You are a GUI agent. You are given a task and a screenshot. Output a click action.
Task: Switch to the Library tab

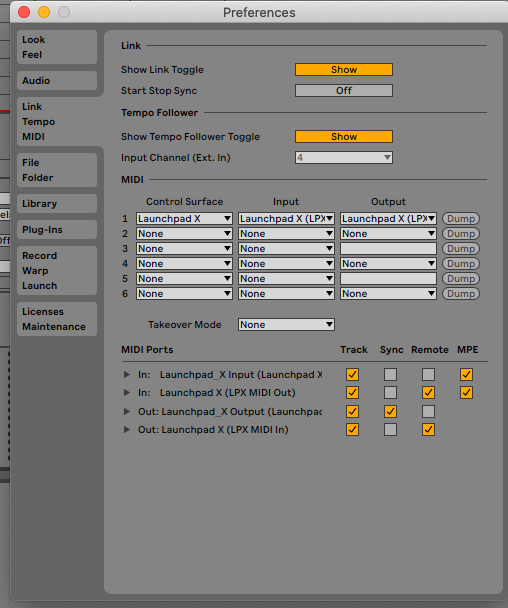(57, 204)
